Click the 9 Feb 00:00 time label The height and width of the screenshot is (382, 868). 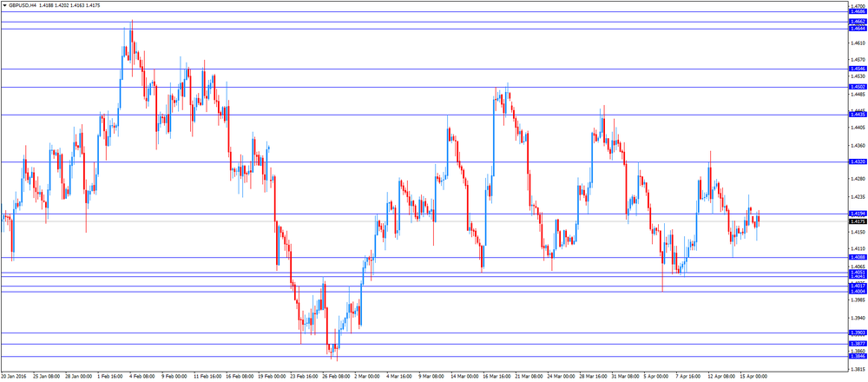pyautogui.click(x=174, y=375)
